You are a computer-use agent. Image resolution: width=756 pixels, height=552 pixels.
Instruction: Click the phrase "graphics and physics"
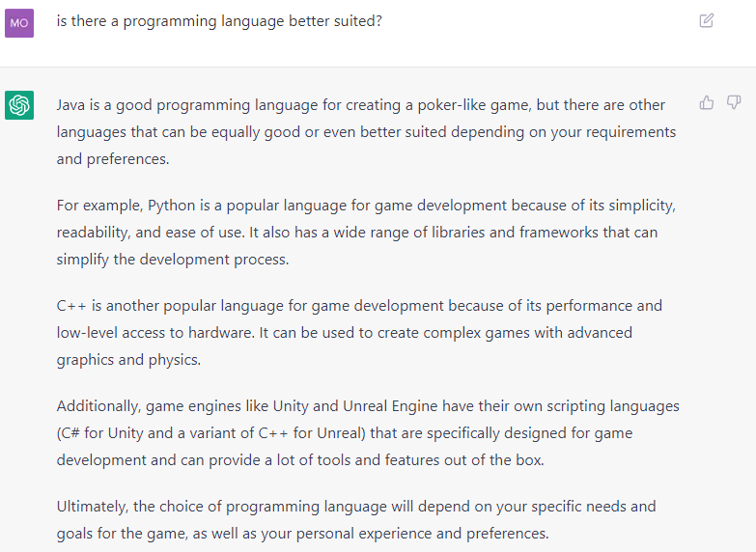click(x=128, y=360)
